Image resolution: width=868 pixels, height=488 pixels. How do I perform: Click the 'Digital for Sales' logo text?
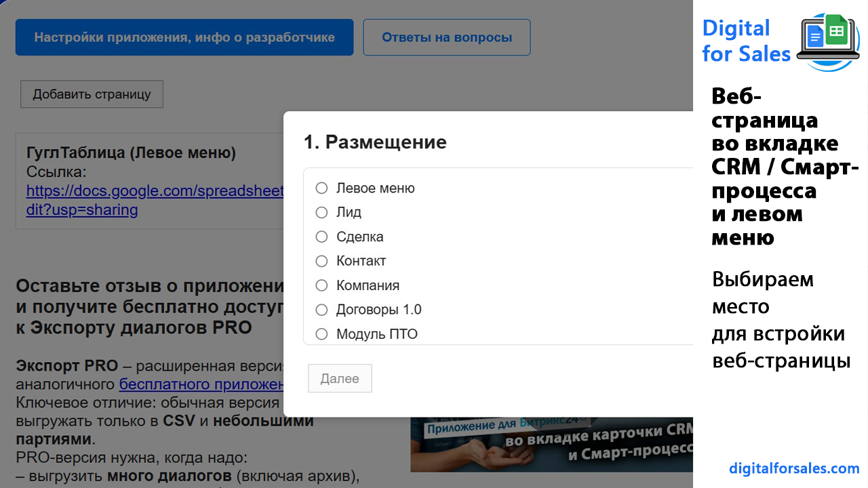click(x=745, y=41)
